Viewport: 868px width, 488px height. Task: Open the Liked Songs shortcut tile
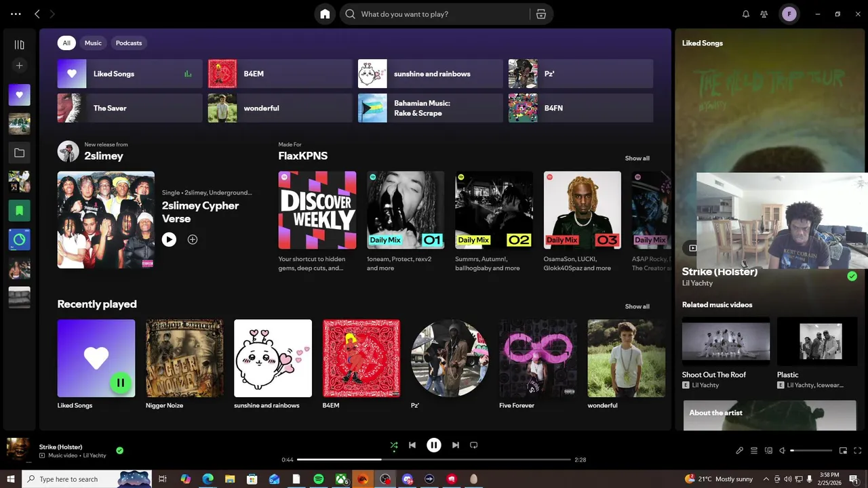[x=130, y=74]
